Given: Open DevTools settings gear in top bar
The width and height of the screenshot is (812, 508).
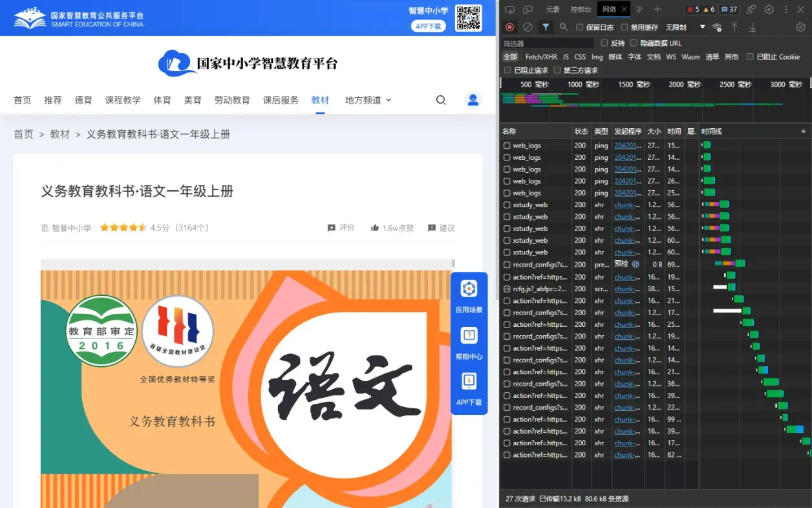Looking at the screenshot, I should (x=769, y=10).
